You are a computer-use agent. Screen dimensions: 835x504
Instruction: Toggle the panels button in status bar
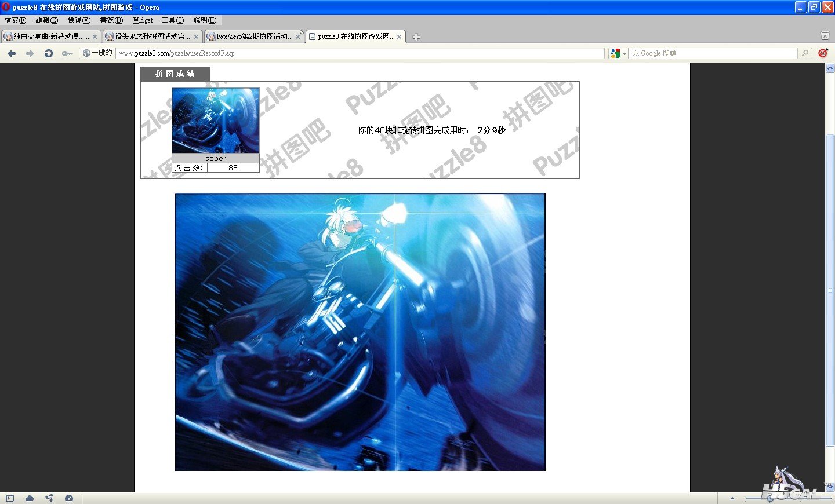(x=10, y=498)
